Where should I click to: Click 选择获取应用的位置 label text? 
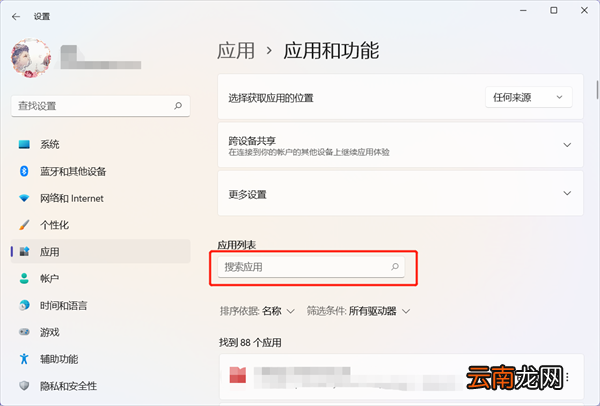coord(271,98)
